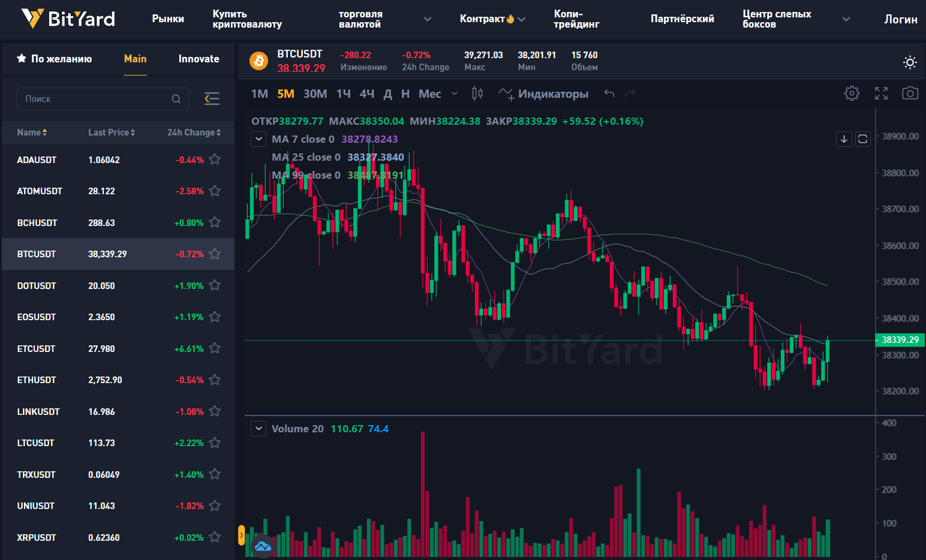Collapse the Volume indicator legend
Screen dimensions: 926x560
point(258,429)
